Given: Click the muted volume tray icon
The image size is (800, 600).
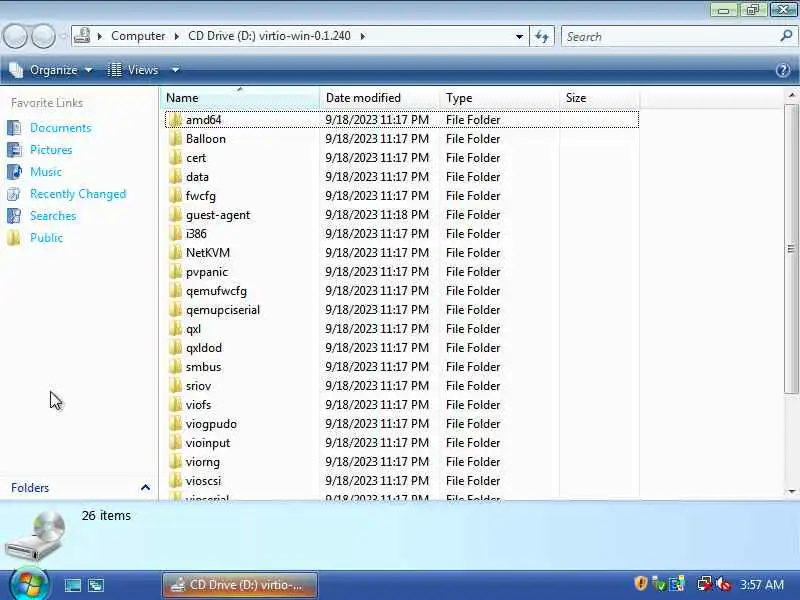Looking at the screenshot, I should point(724,584).
